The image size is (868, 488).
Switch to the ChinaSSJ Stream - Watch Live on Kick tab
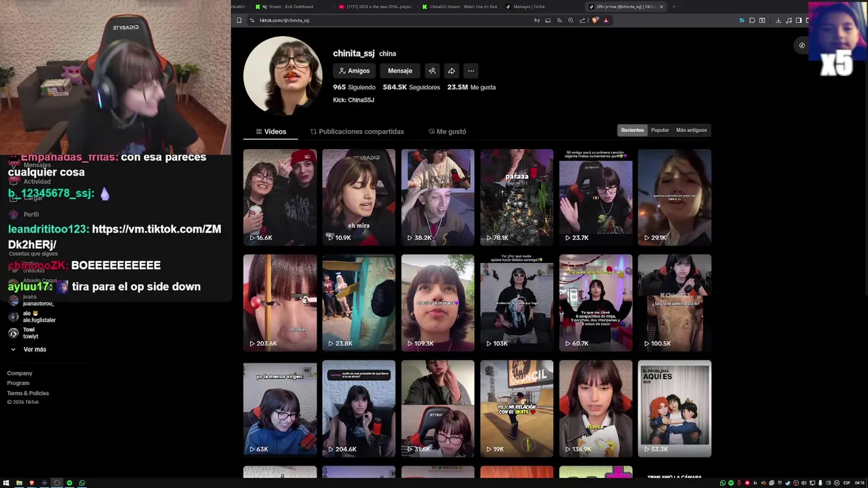(x=459, y=7)
